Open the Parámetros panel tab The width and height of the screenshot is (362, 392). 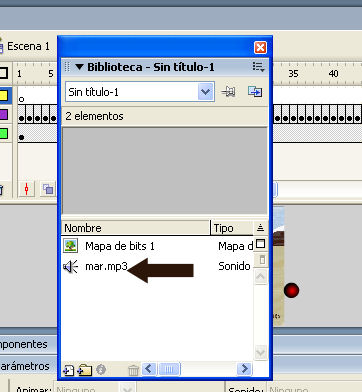point(25,366)
